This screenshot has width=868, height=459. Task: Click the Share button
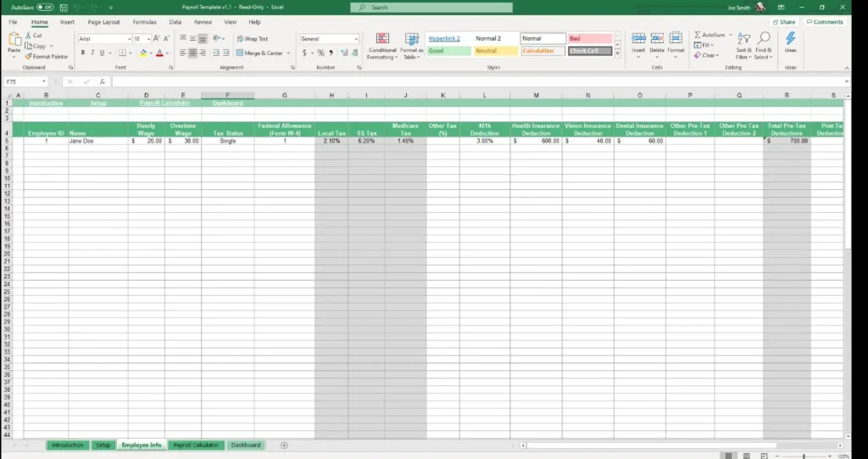click(x=784, y=22)
